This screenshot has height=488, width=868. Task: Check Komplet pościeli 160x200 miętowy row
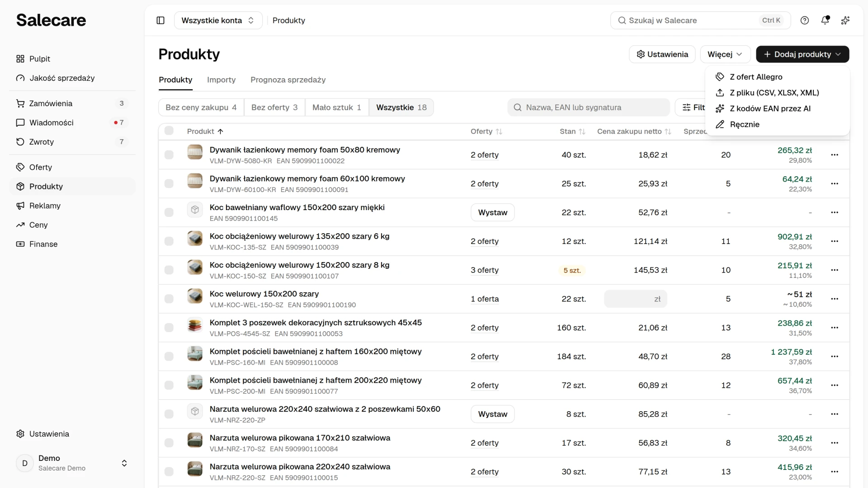(169, 357)
